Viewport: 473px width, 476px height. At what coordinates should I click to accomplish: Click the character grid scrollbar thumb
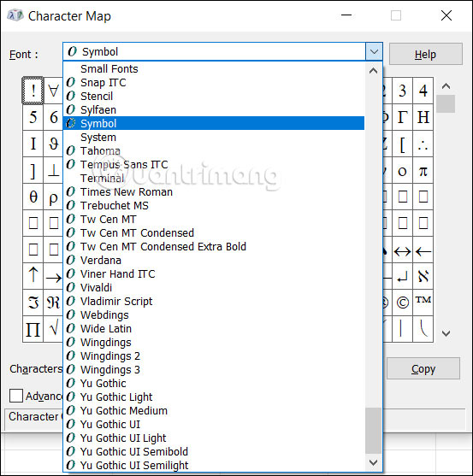[446, 103]
